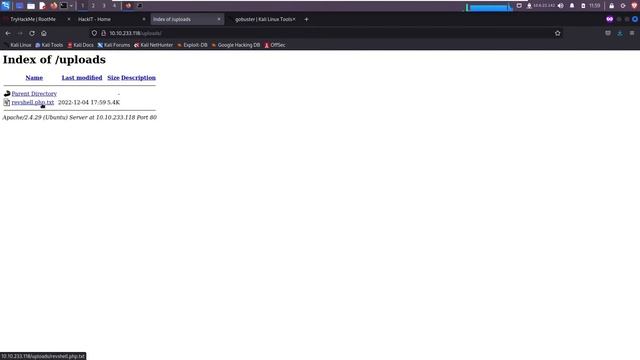Click the battery indicator icon
This screenshot has height=360, width=640.
(583, 6)
